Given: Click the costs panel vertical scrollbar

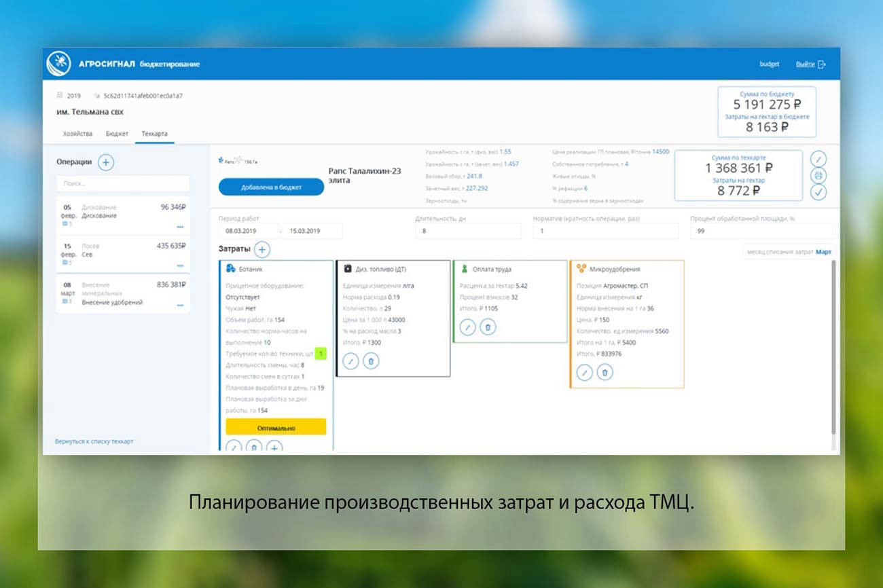Looking at the screenshot, I should click(x=834, y=346).
